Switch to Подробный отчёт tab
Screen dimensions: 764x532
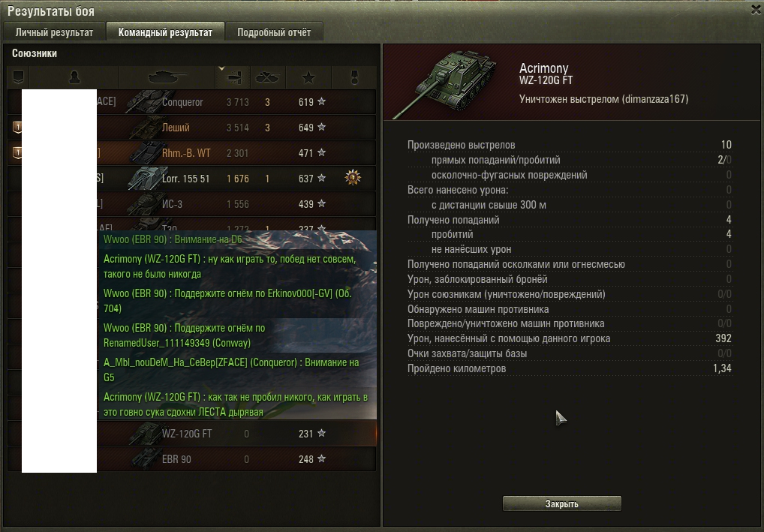coord(274,32)
